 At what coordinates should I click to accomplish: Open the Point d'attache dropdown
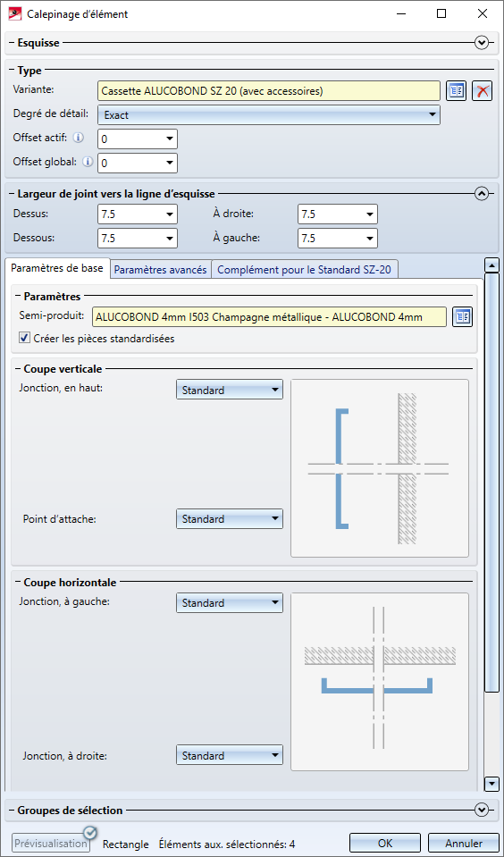click(230, 518)
